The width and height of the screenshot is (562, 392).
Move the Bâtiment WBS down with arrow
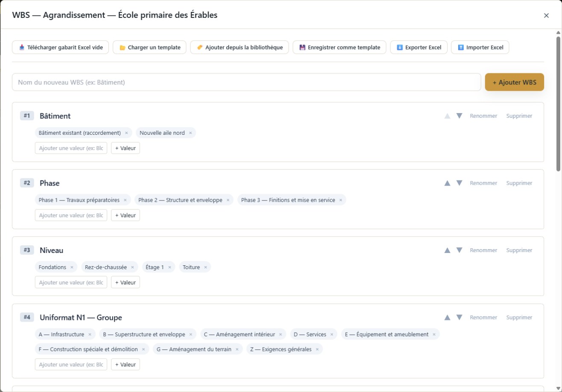459,116
